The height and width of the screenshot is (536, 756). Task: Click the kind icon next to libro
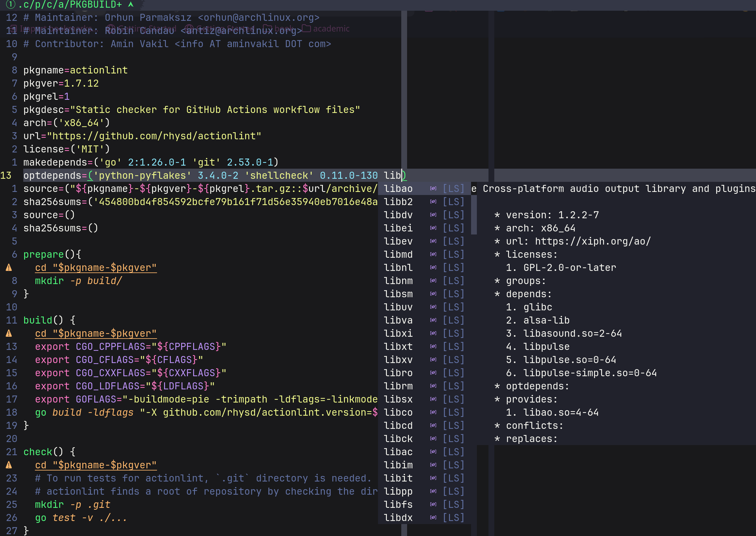433,373
